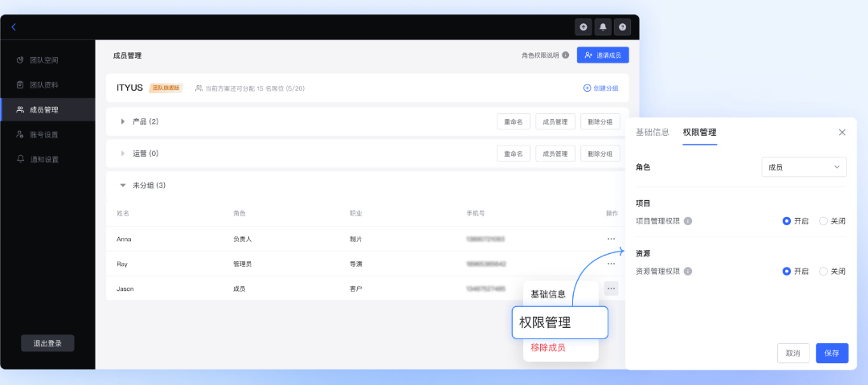Open the 角色 dropdown showing 成员
Screen dimensions: 868x385
(804, 166)
